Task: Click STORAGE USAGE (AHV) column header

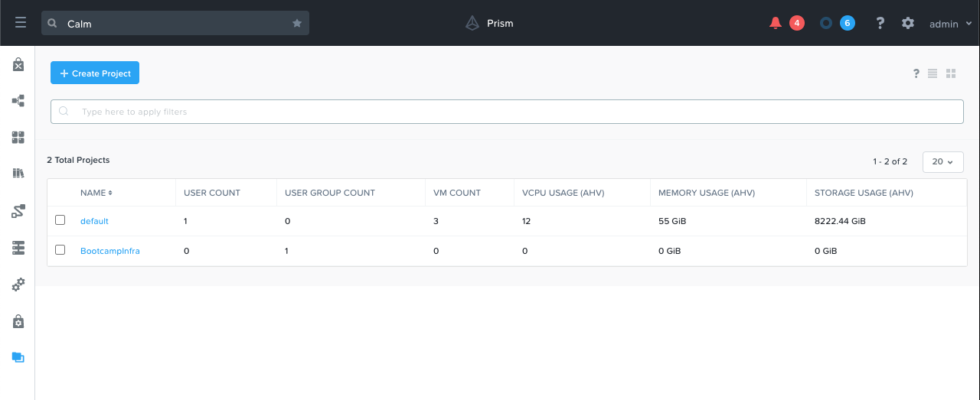Action: point(864,193)
